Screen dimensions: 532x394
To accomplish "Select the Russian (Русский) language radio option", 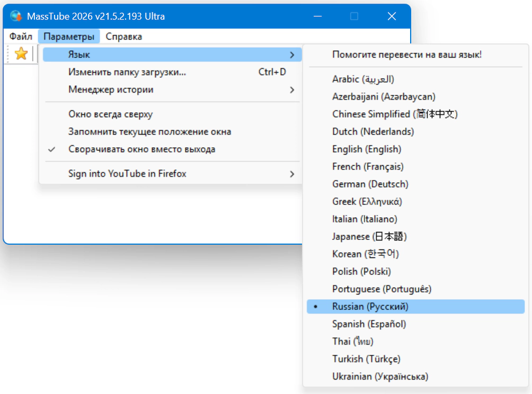I will point(370,307).
